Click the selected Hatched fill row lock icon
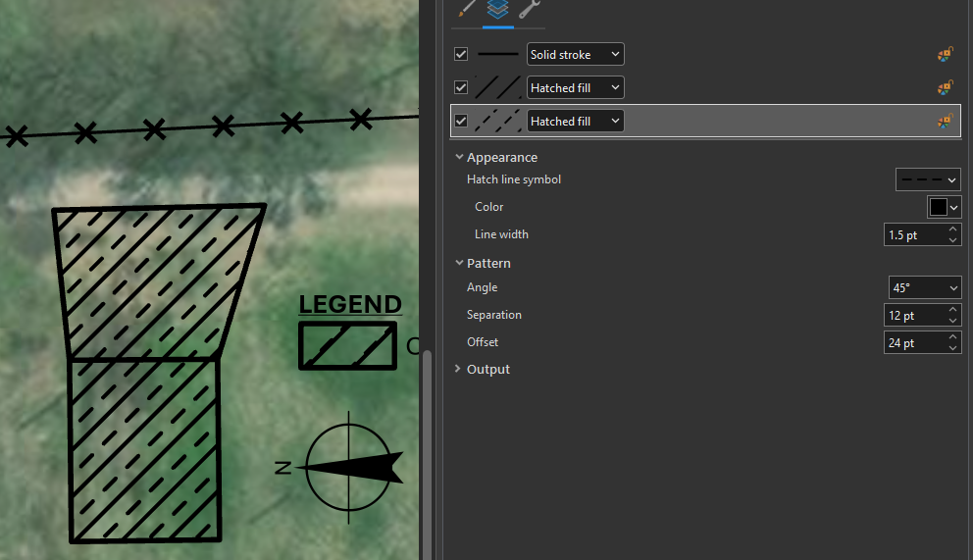 [x=946, y=121]
